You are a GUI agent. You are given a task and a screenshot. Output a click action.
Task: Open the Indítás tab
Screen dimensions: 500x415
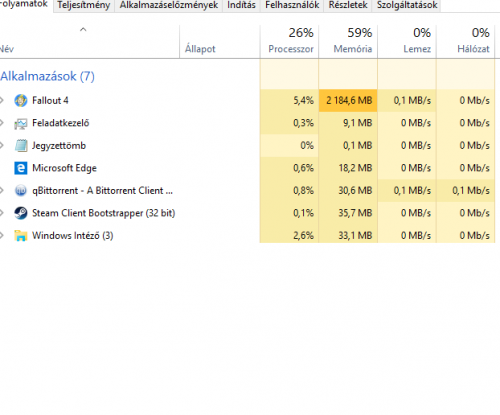coord(241,5)
